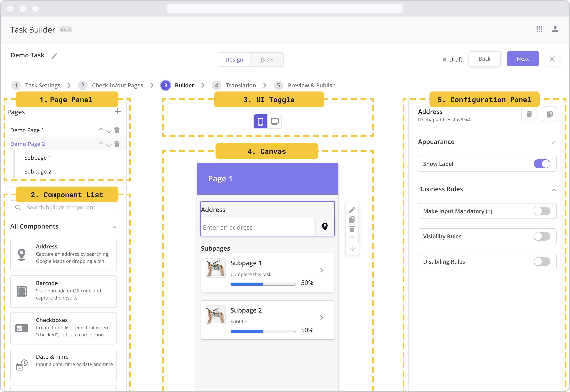Image resolution: width=570 pixels, height=392 pixels.
Task: Delete Address component on canvas toolbar
Action: click(x=352, y=229)
